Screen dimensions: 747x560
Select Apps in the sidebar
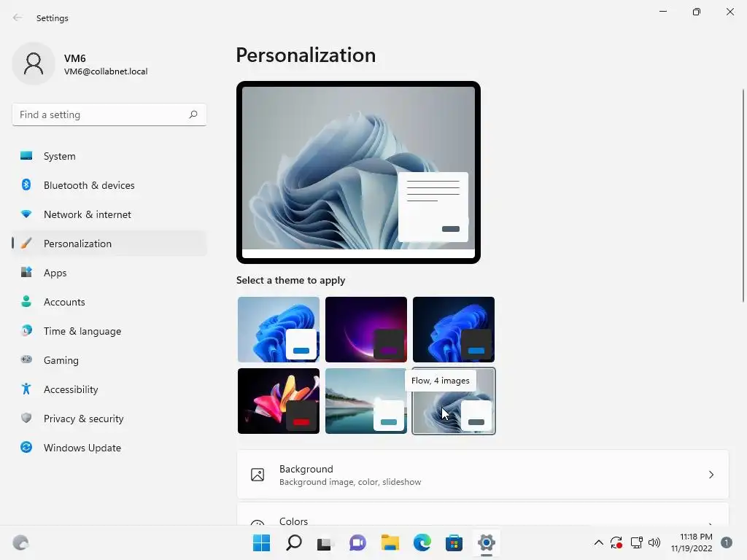click(x=109, y=273)
